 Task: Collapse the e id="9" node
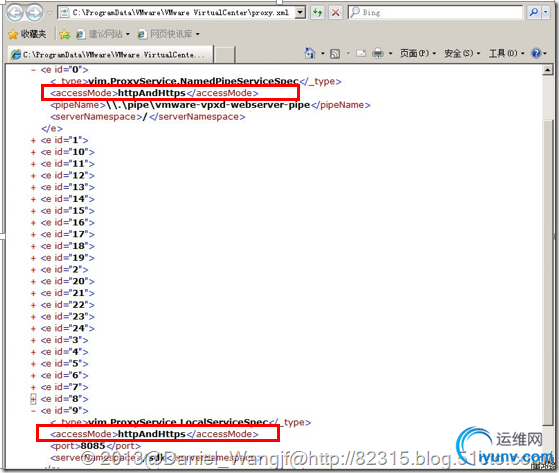pyautogui.click(x=33, y=411)
